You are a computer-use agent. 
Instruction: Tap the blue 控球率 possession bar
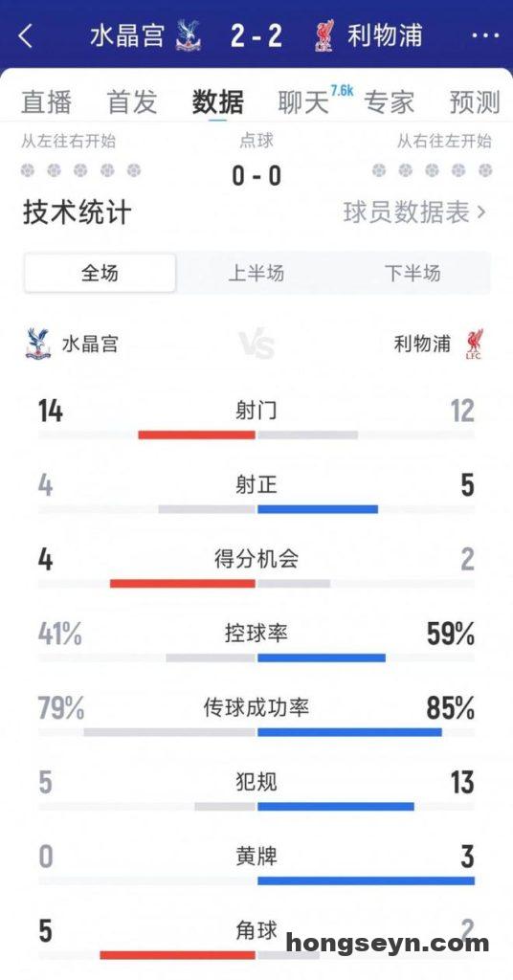point(322,658)
